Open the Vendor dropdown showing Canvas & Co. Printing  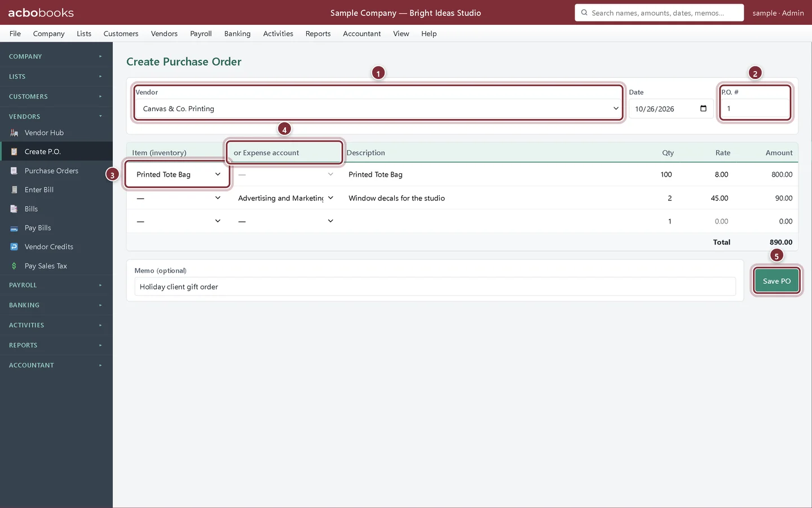[x=379, y=109]
